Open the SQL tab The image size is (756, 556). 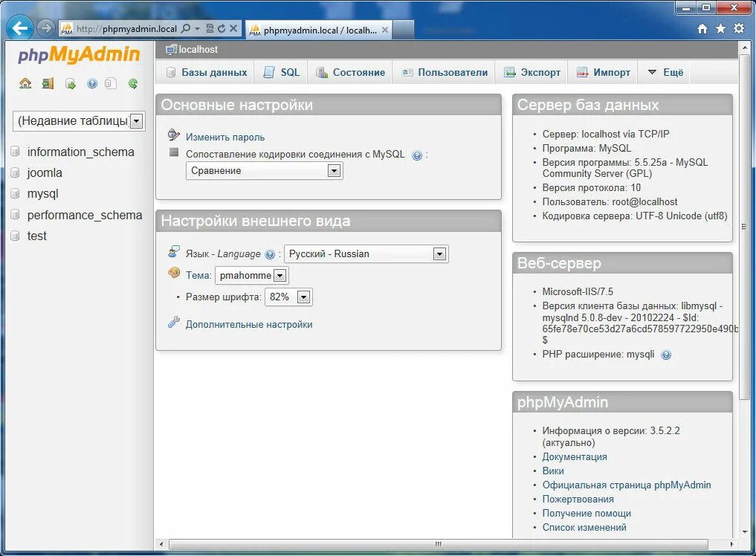(282, 72)
